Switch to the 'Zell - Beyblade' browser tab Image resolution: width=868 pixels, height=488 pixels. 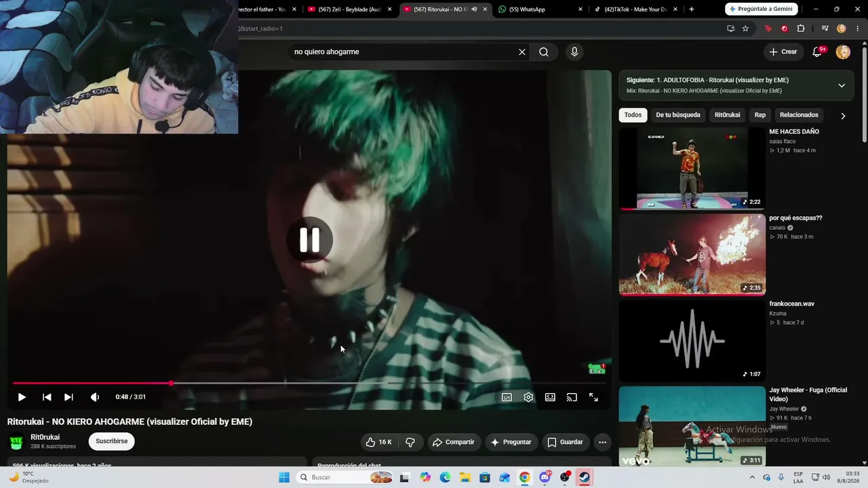point(350,9)
